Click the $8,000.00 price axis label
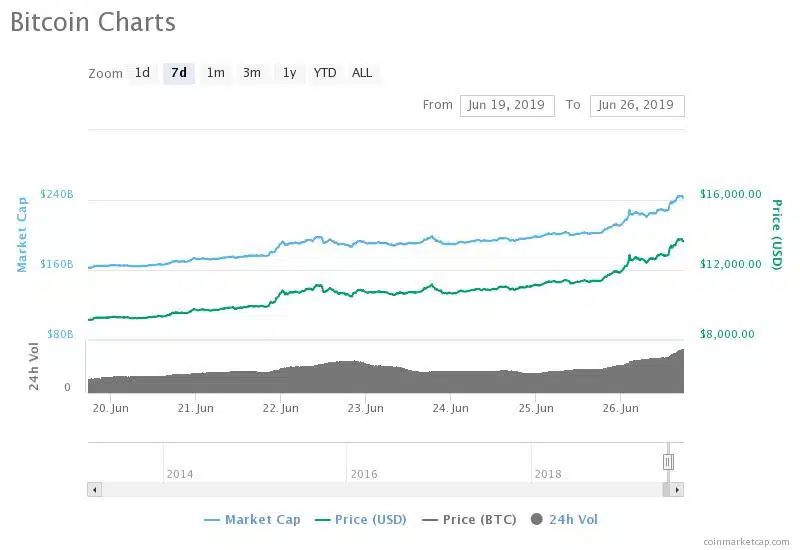 coord(727,334)
